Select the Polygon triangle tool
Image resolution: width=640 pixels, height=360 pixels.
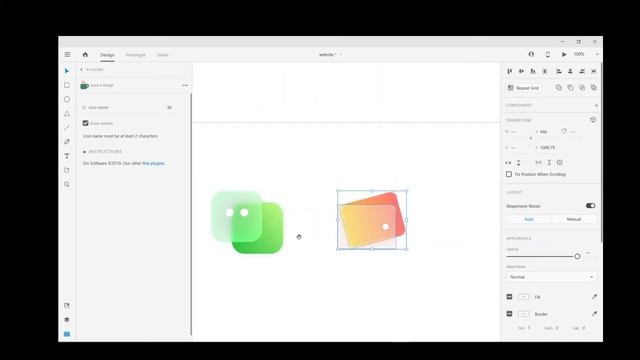click(67, 113)
